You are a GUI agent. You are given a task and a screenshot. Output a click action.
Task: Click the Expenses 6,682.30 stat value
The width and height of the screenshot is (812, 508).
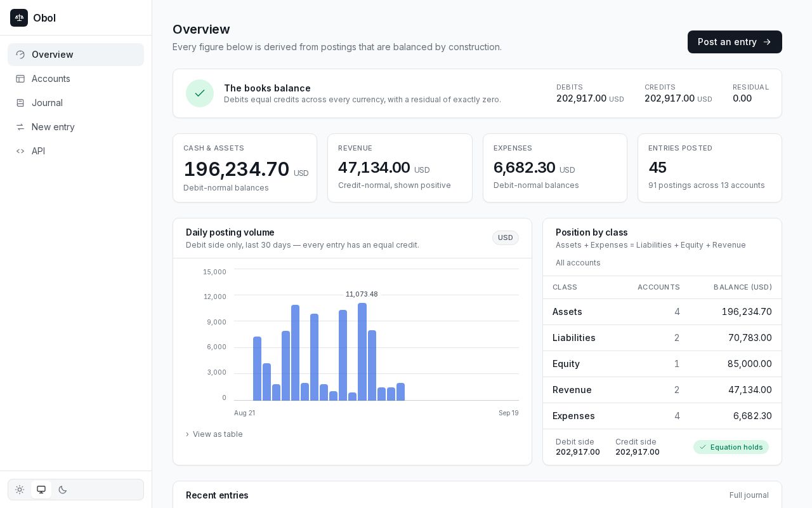coord(525,168)
